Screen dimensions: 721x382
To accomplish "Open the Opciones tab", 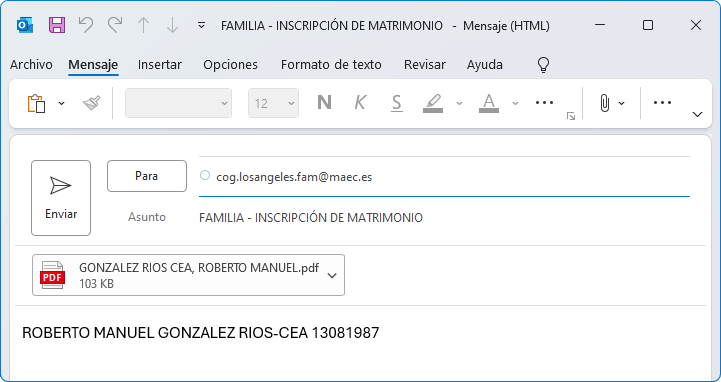I will click(230, 64).
